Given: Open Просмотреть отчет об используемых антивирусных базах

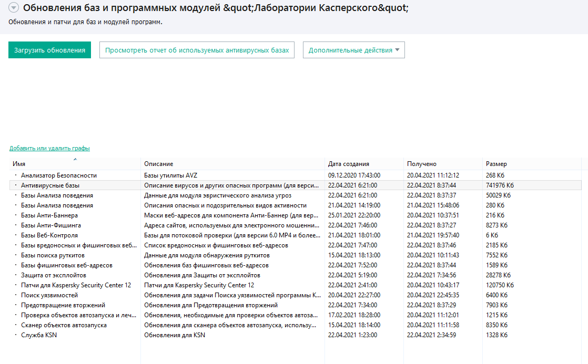Looking at the screenshot, I should pyautogui.click(x=197, y=50).
